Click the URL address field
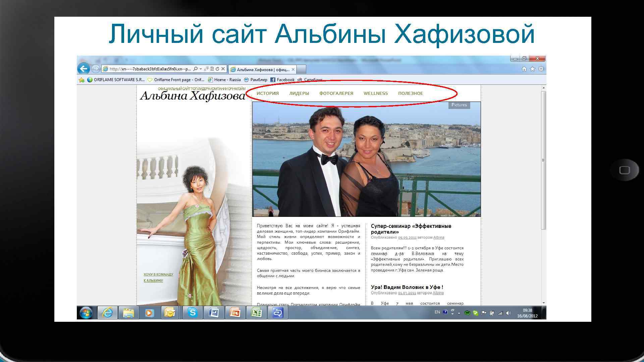 click(149, 69)
